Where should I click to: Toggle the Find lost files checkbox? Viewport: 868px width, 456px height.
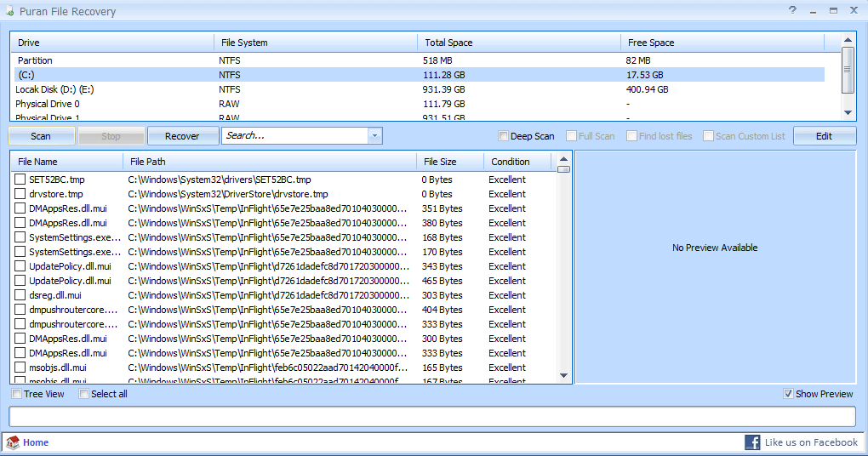click(631, 136)
